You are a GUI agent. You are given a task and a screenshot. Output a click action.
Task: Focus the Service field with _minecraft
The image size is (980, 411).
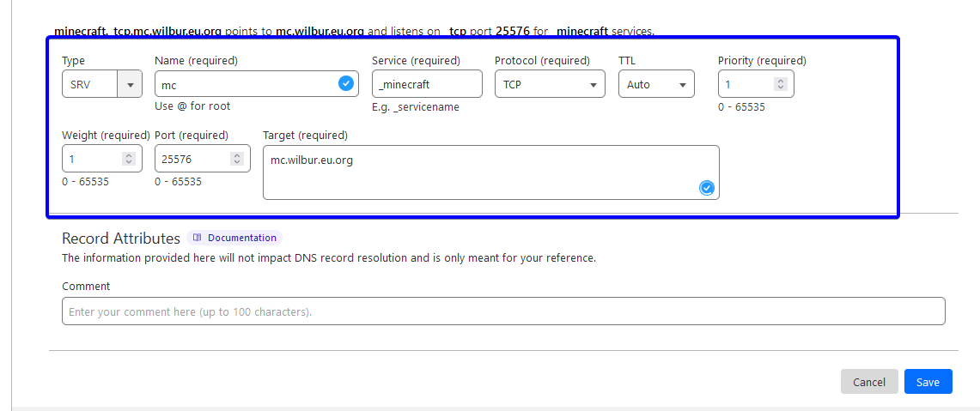point(427,84)
